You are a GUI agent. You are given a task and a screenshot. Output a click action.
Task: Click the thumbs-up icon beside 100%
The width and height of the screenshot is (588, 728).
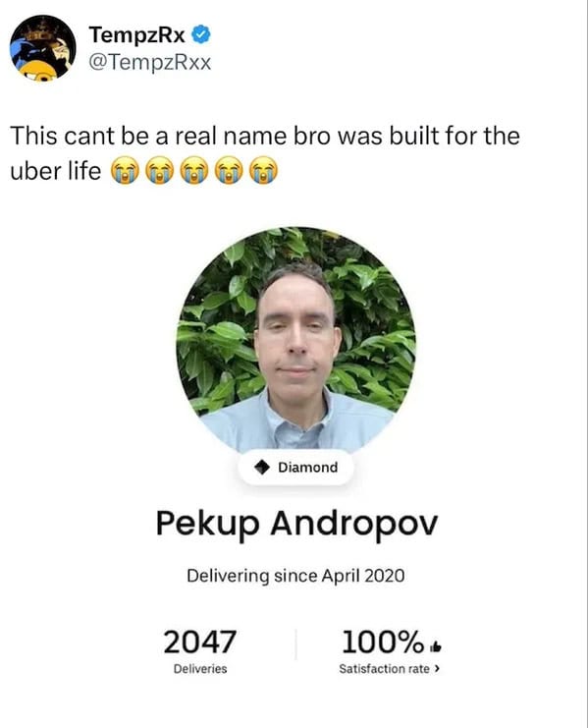point(436,646)
